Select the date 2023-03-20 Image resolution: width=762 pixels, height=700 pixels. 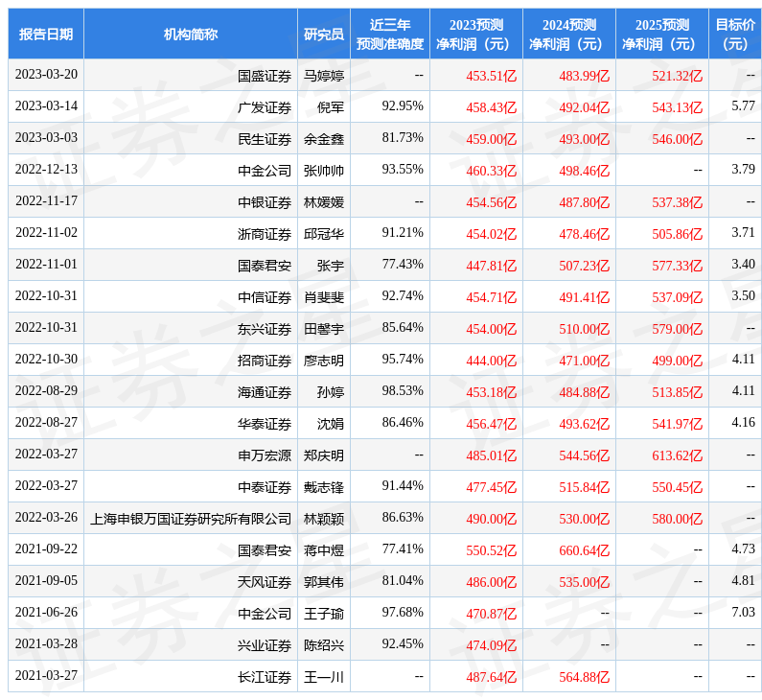click(x=46, y=75)
